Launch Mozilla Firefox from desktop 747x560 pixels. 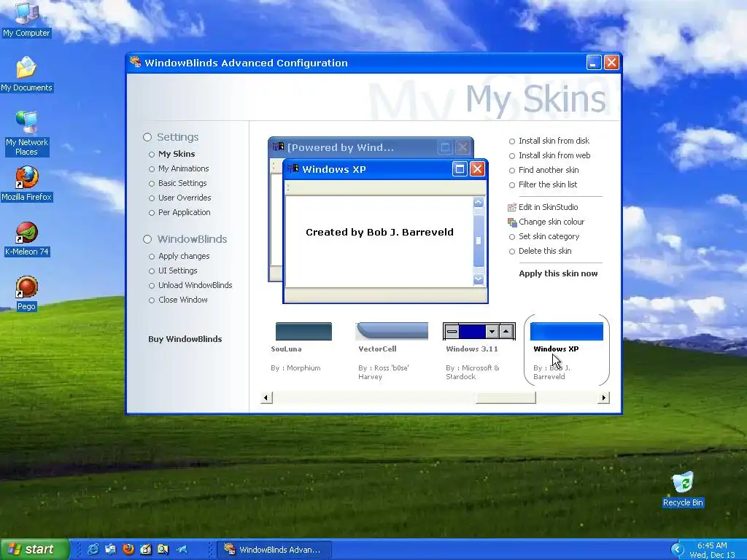point(26,183)
